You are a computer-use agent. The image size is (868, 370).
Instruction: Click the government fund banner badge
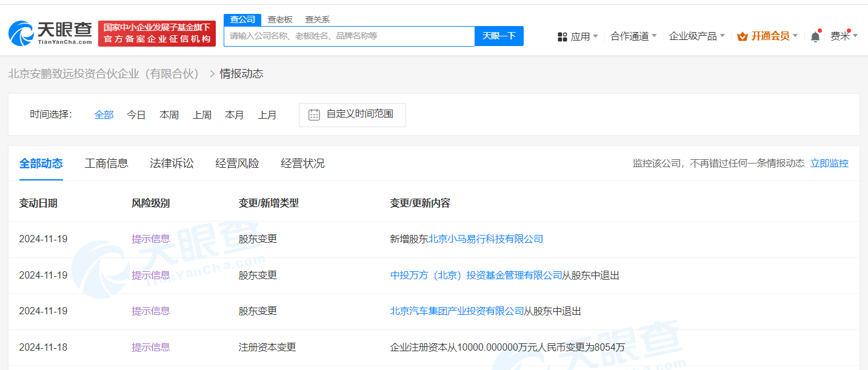pyautogui.click(x=157, y=33)
